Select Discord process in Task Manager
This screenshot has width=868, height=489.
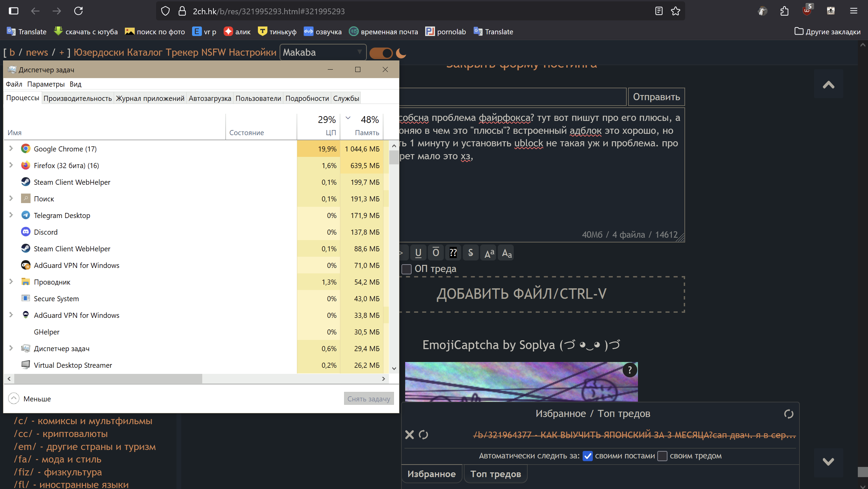tap(196, 232)
